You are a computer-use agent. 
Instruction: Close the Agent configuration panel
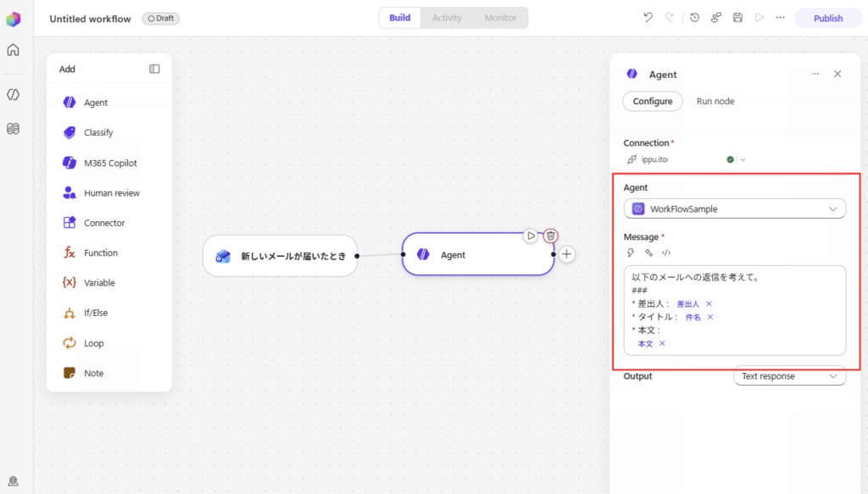(837, 74)
